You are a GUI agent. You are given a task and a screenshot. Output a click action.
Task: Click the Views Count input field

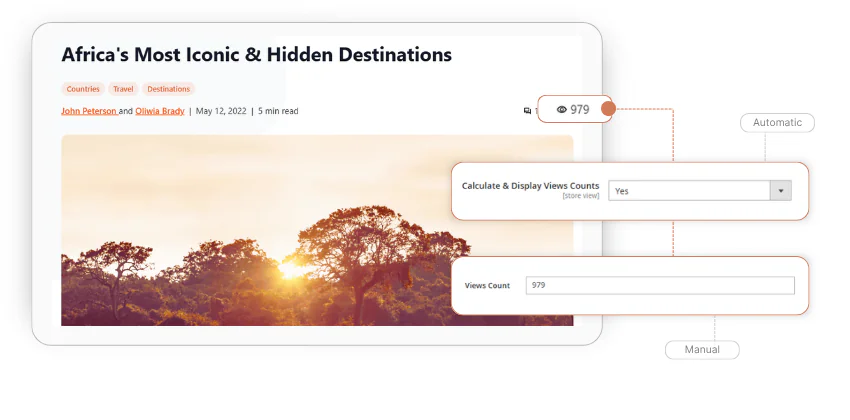[x=660, y=286]
